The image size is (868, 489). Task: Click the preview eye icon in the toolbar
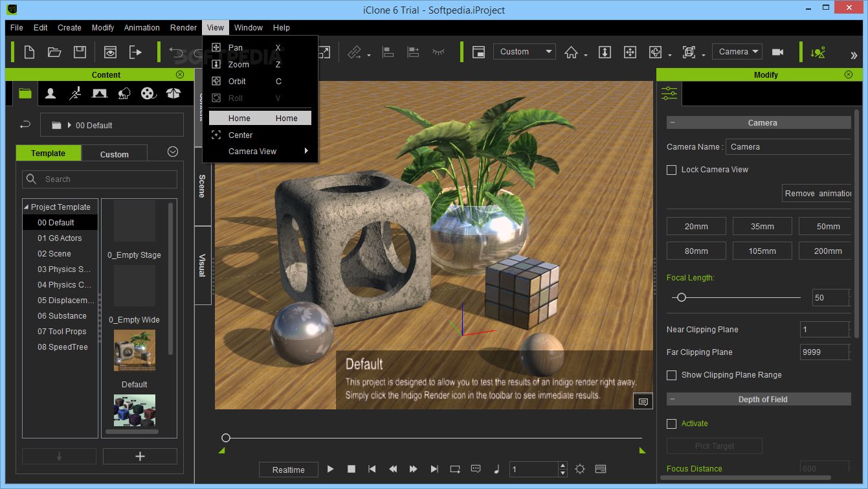tap(110, 52)
